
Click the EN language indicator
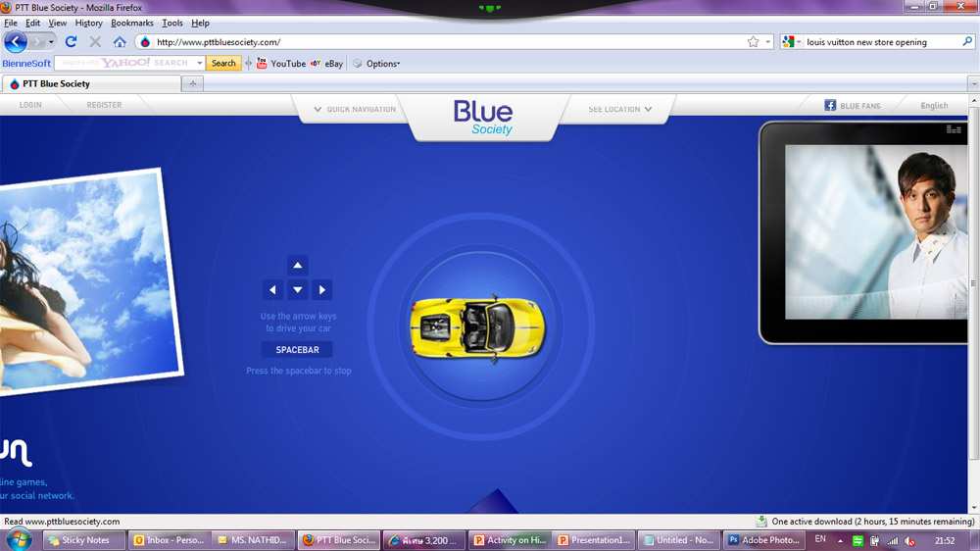coord(820,539)
